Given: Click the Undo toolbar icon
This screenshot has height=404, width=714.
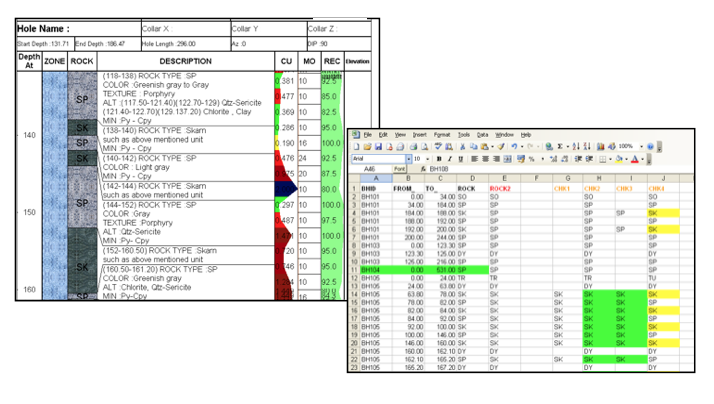Looking at the screenshot, I should (x=513, y=147).
